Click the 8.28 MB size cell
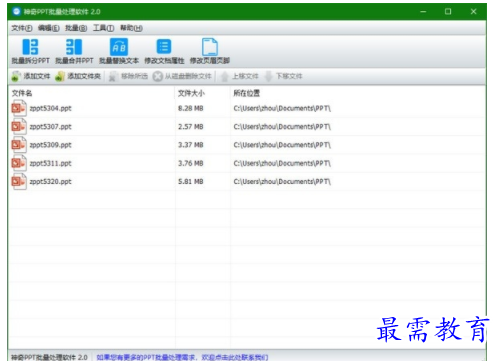This screenshot has width=498, height=361. coord(191,108)
